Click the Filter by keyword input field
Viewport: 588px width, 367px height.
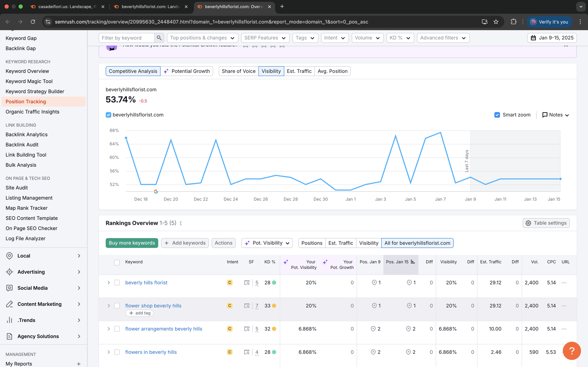point(126,38)
